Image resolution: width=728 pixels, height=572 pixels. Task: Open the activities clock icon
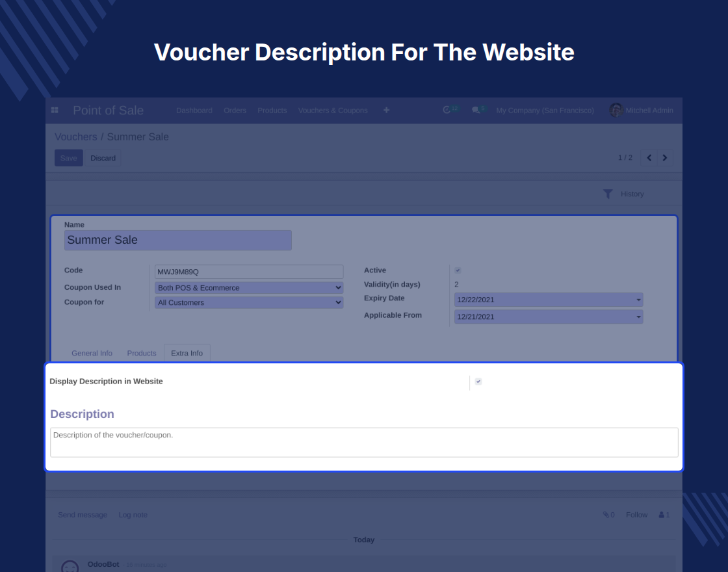pyautogui.click(x=447, y=110)
